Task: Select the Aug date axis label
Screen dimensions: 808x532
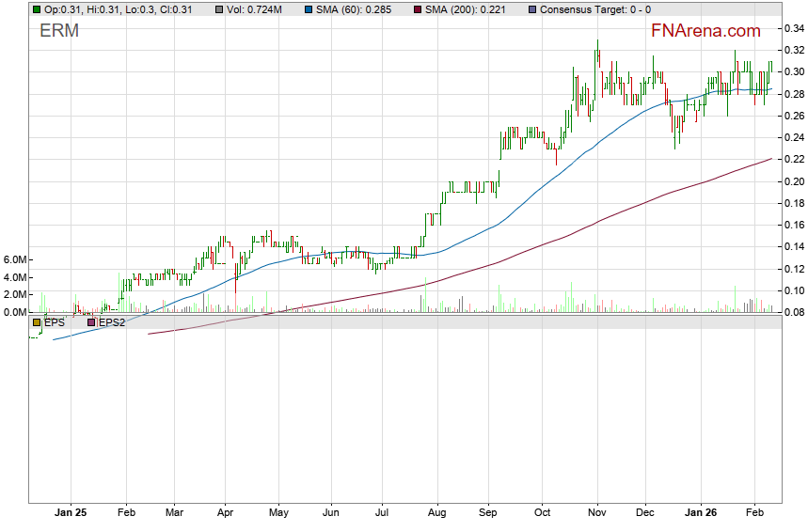Action: [x=436, y=514]
